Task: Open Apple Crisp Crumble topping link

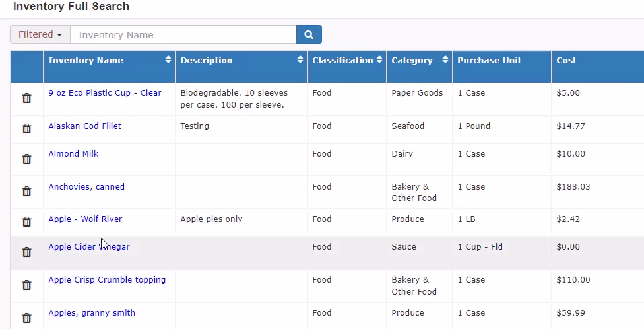Action: [x=107, y=280]
